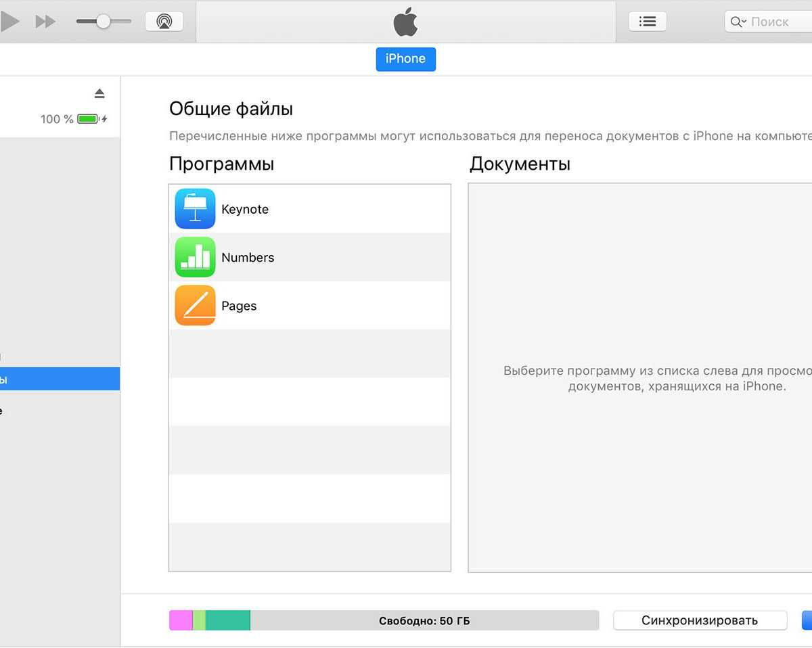
Task: Click the Apple logo in the header
Action: point(405,22)
